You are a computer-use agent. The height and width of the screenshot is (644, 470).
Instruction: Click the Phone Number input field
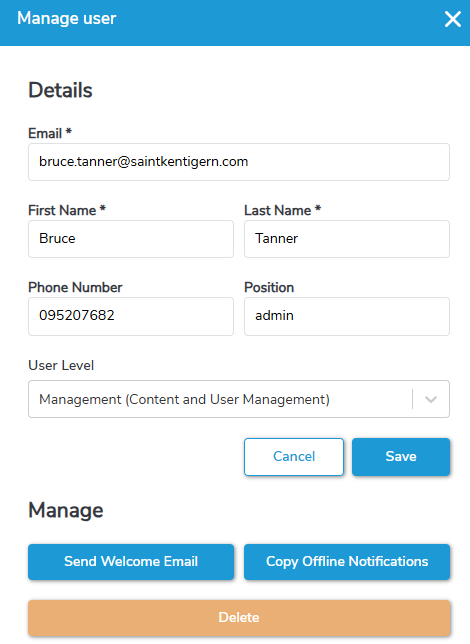(x=131, y=316)
